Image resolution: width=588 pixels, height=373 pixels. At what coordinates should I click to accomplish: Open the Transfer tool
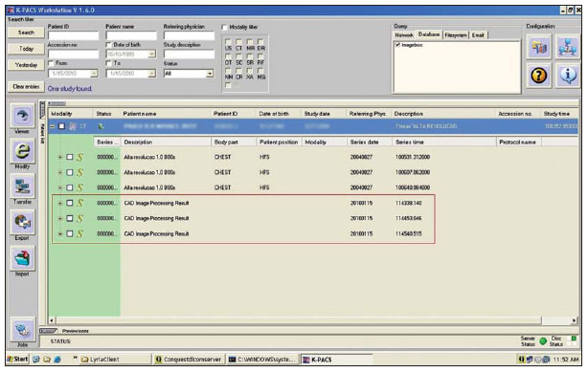22,186
